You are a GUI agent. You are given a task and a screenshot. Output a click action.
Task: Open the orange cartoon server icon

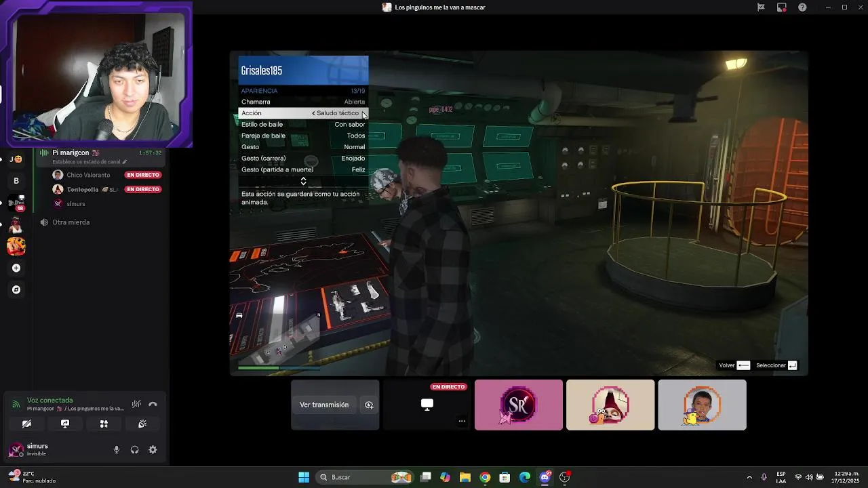16,246
